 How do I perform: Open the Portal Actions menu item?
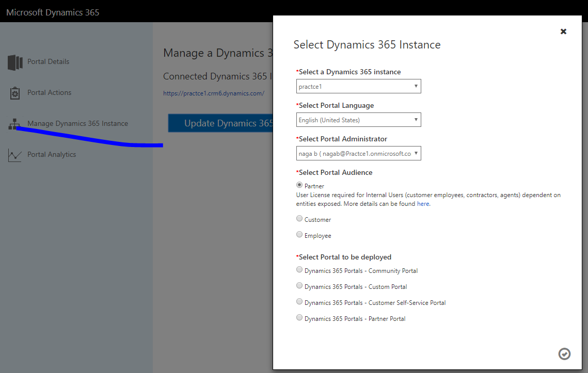pyautogui.click(x=49, y=92)
